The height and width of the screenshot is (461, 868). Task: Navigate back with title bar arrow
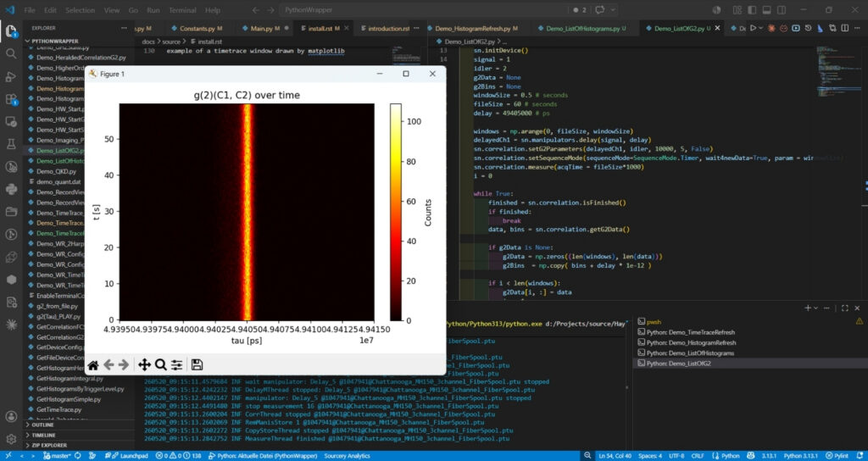click(x=255, y=10)
